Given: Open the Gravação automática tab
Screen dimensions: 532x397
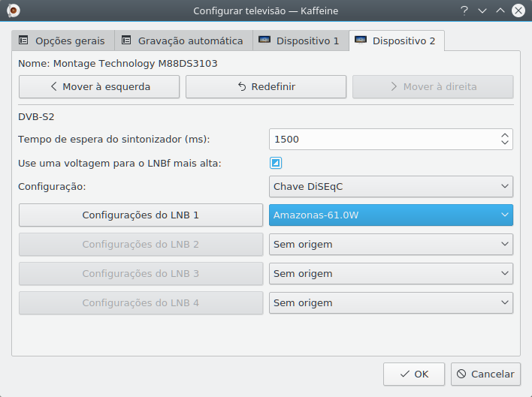Looking at the screenshot, I should coord(183,41).
